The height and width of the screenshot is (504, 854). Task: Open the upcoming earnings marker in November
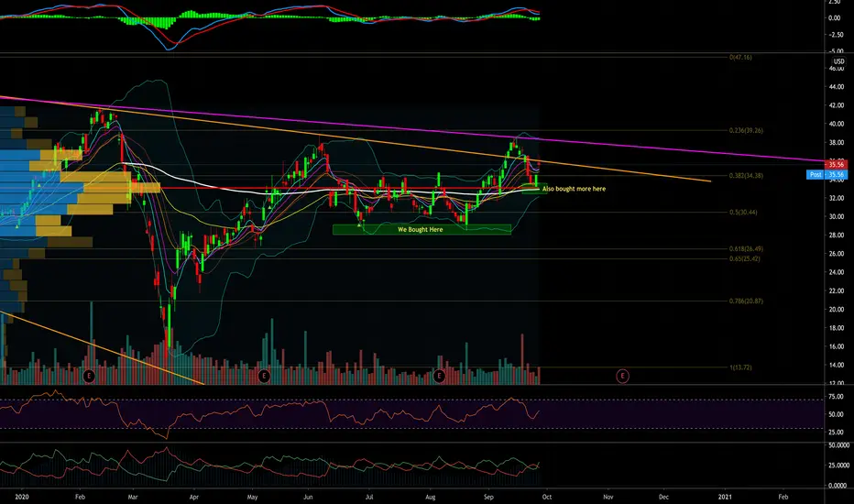click(622, 376)
